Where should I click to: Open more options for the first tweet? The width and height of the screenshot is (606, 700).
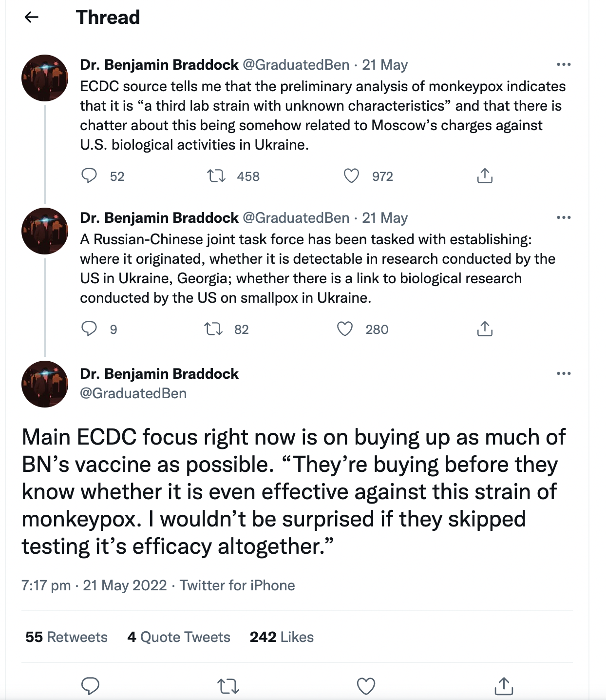point(564,64)
